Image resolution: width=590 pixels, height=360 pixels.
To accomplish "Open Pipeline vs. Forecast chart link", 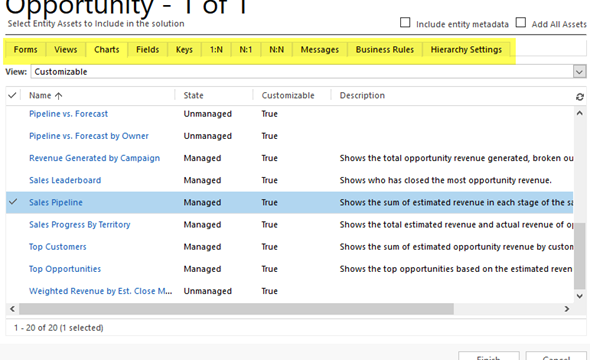I will tap(68, 114).
